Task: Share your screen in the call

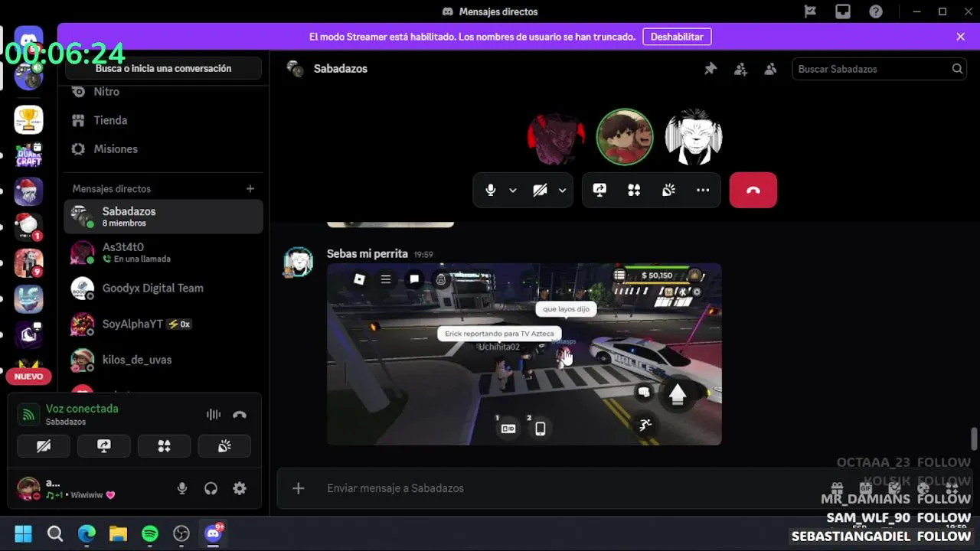Action: pyautogui.click(x=599, y=191)
